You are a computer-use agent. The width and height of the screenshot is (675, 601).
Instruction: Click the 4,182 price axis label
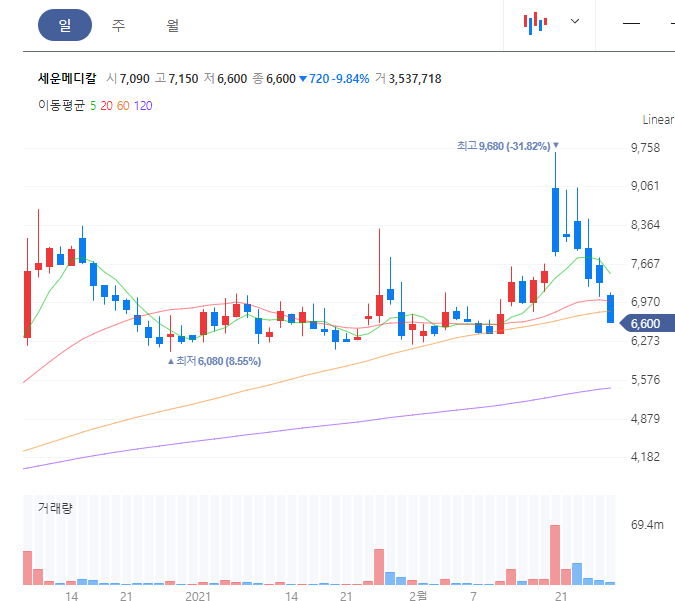tap(645, 457)
